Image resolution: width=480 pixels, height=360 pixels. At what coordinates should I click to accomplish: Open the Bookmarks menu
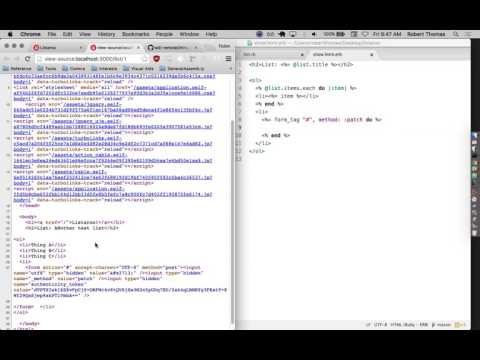[x=136, y=34]
